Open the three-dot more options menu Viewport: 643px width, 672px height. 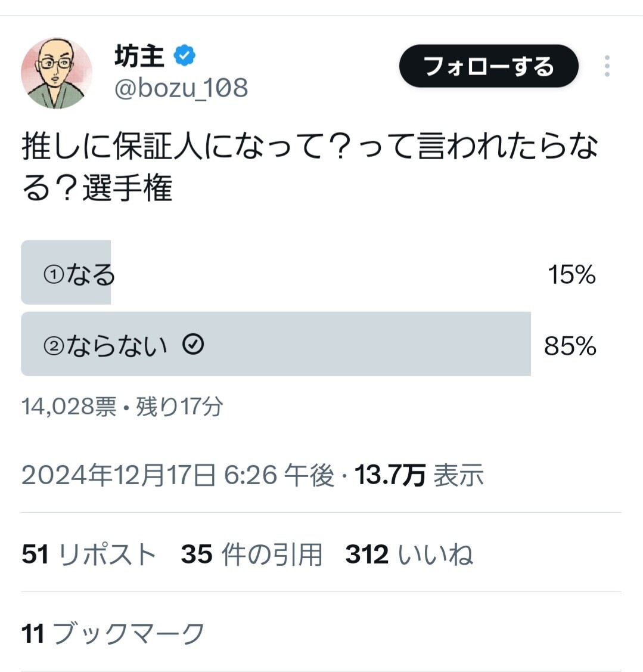point(607,66)
